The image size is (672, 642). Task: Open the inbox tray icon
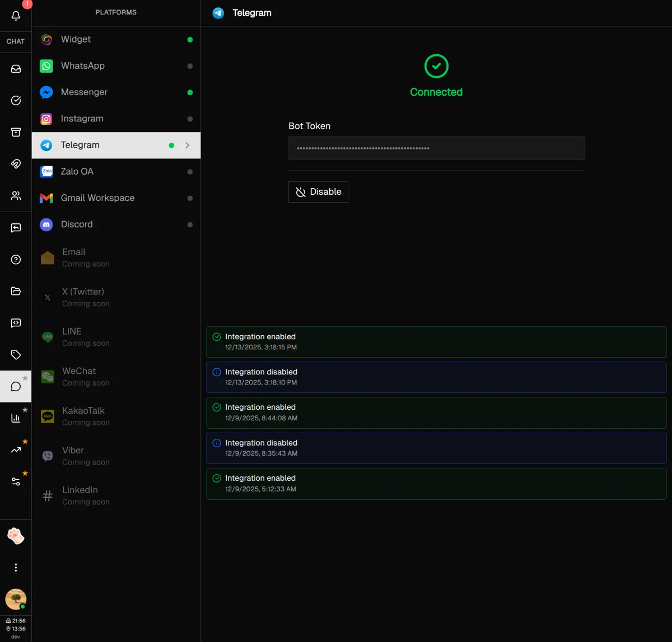click(16, 69)
